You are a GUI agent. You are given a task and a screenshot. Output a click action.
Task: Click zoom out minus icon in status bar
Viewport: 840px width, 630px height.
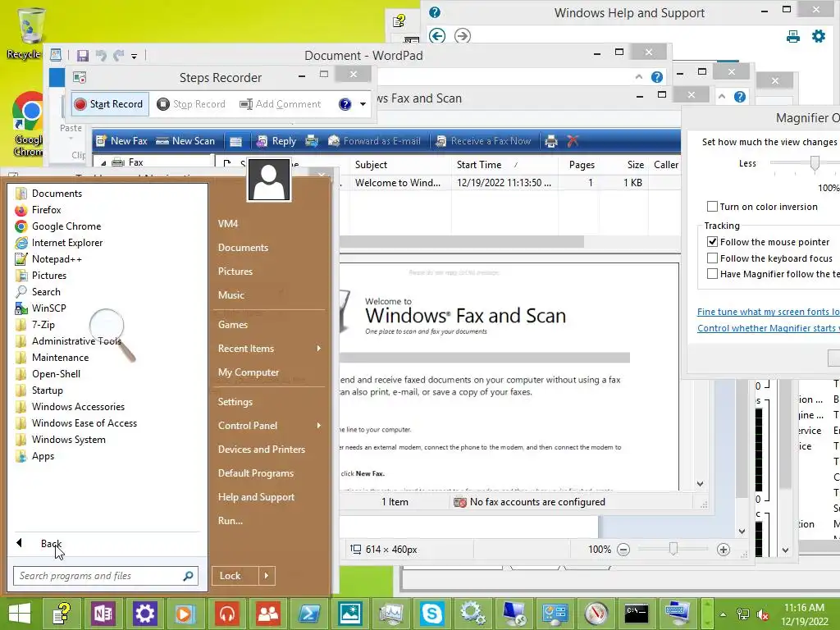coord(623,550)
